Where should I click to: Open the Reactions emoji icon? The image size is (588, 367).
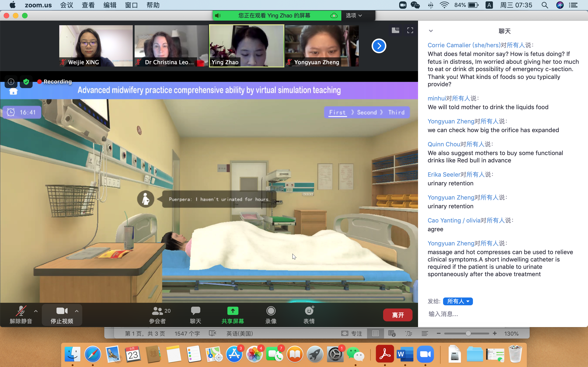(309, 311)
